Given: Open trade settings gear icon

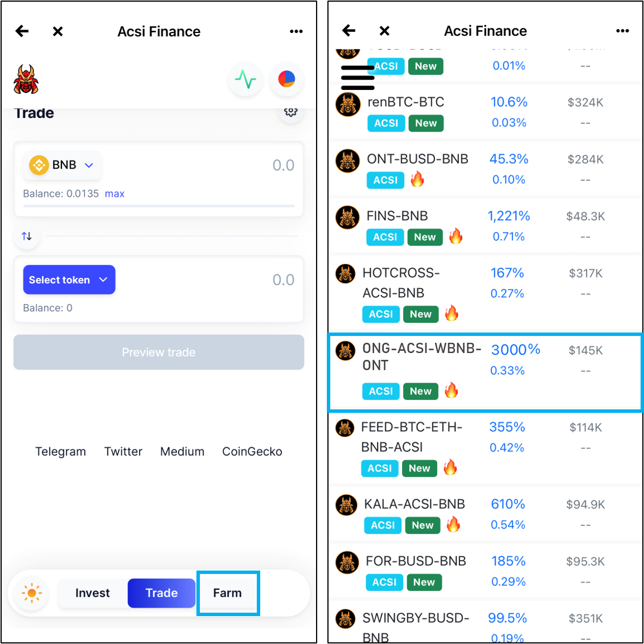Looking at the screenshot, I should pyautogui.click(x=291, y=112).
